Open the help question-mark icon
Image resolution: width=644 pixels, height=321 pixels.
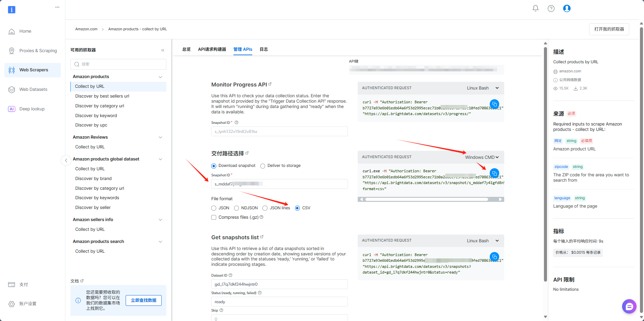pyautogui.click(x=551, y=8)
